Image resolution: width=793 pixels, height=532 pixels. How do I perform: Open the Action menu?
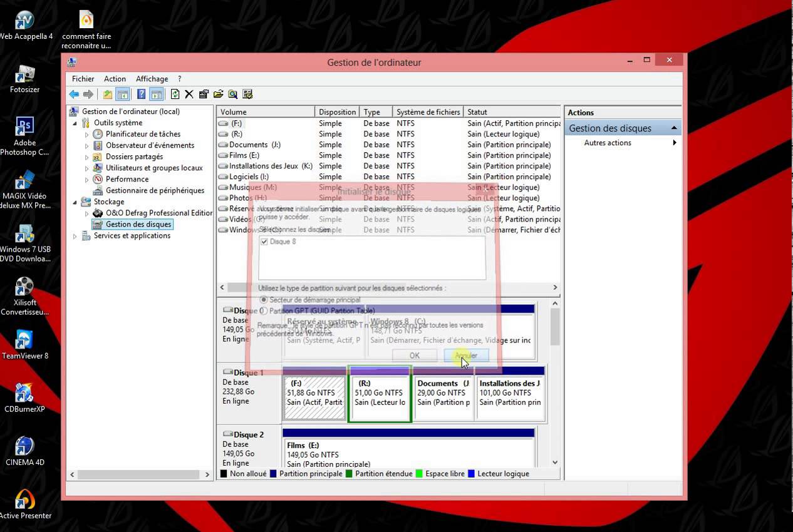[115, 79]
